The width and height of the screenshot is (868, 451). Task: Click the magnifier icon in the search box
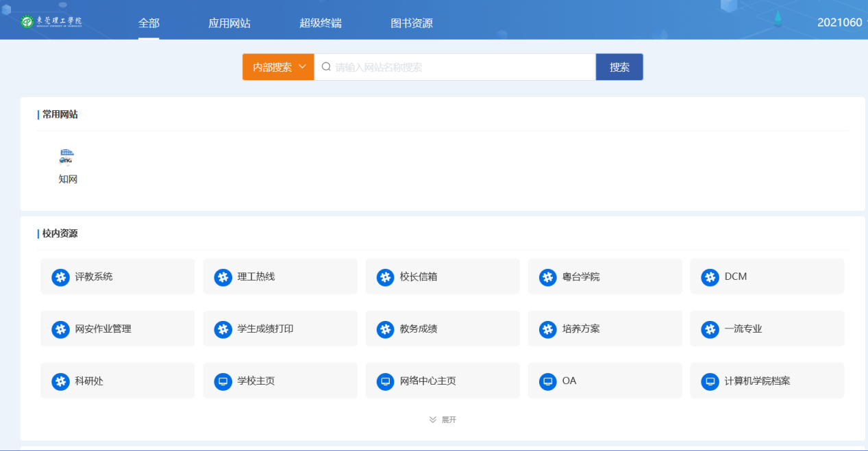coord(326,67)
